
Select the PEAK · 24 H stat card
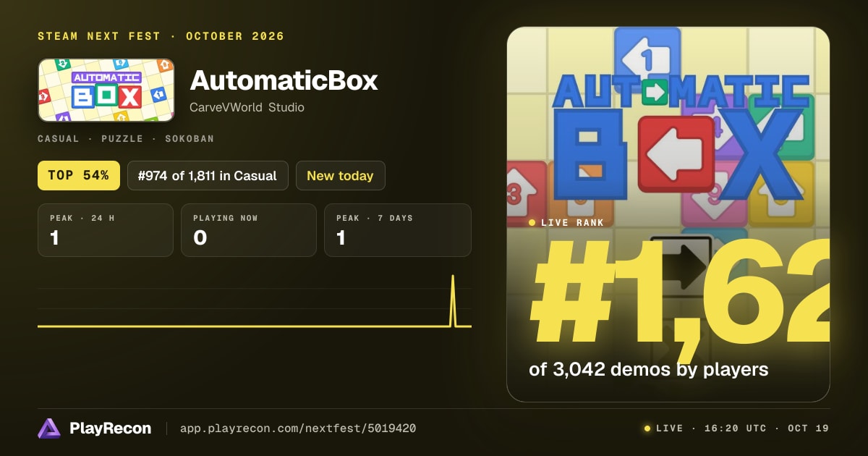coord(106,230)
